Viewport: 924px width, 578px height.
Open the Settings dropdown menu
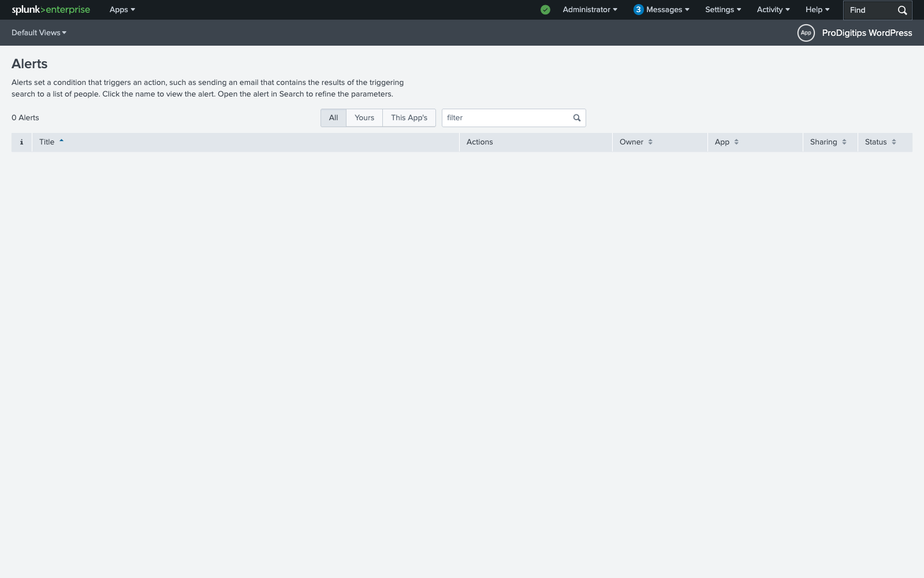[x=723, y=10]
